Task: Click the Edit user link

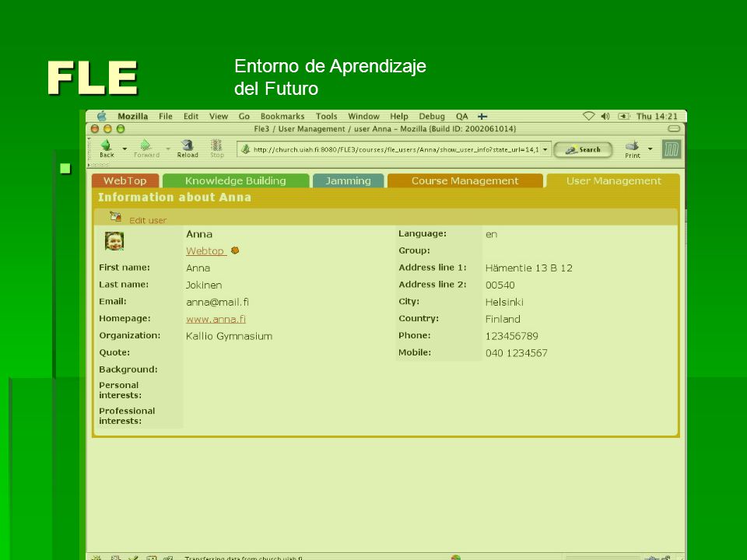Action: 148,220
